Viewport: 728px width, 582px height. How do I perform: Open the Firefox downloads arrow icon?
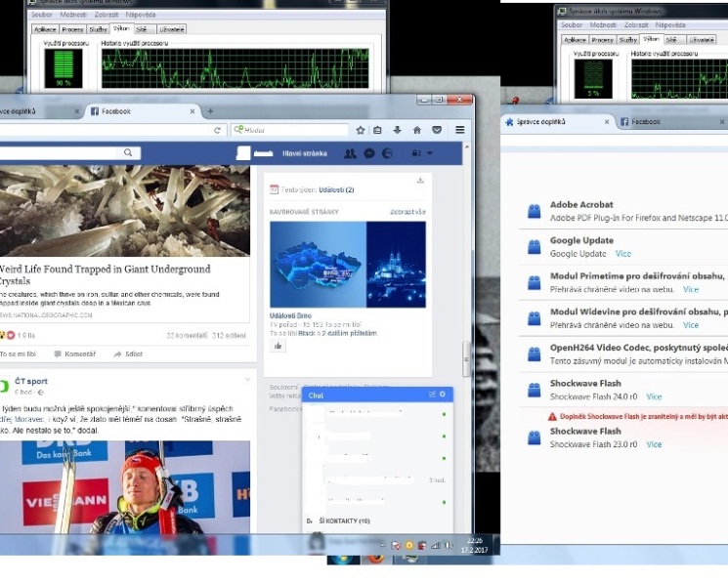(x=398, y=130)
